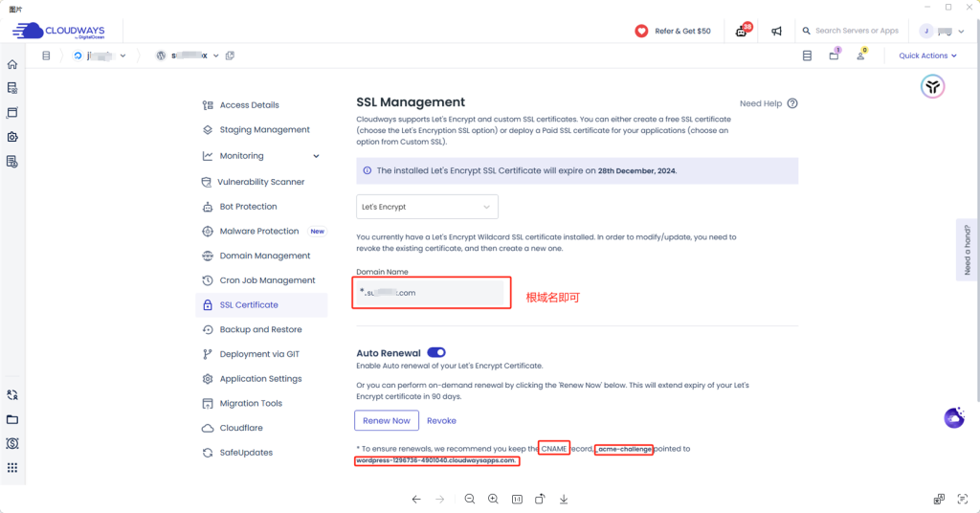Viewport: 980px width, 513px height.
Task: Click the Need Help link
Action: tap(761, 103)
